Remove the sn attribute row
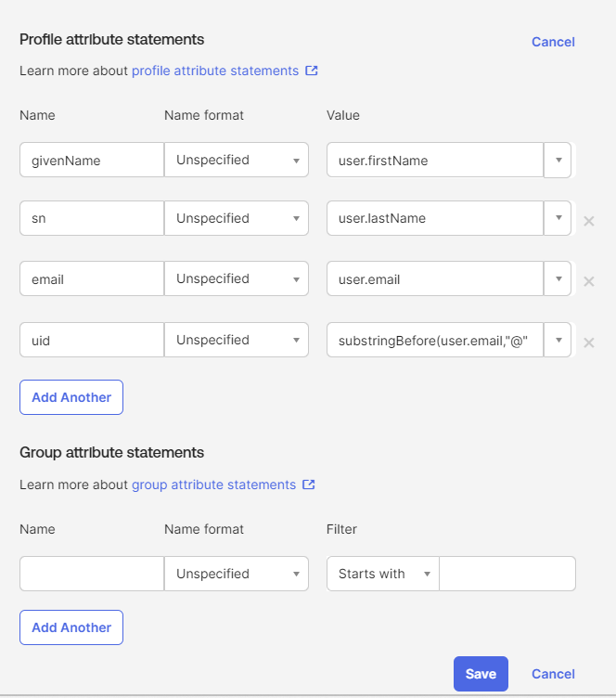 pos(589,221)
